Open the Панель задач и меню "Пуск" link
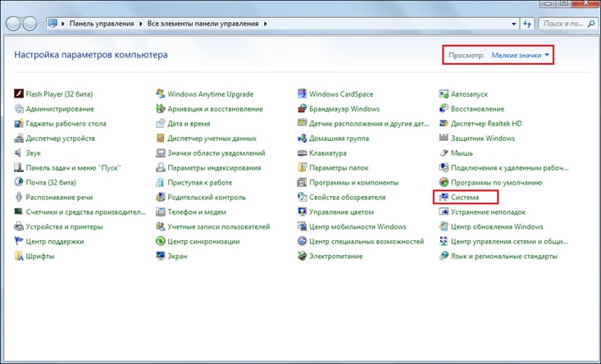The image size is (601, 364). pos(73,168)
